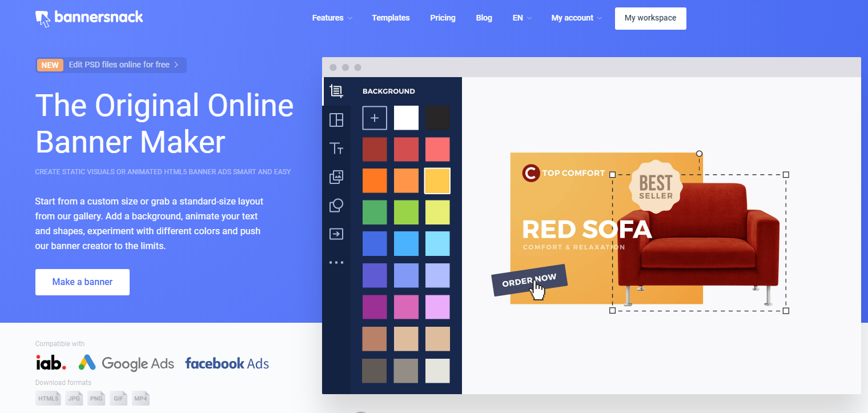Open the three-dots more icon in sidebar
This screenshot has height=413, width=868.
point(336,263)
